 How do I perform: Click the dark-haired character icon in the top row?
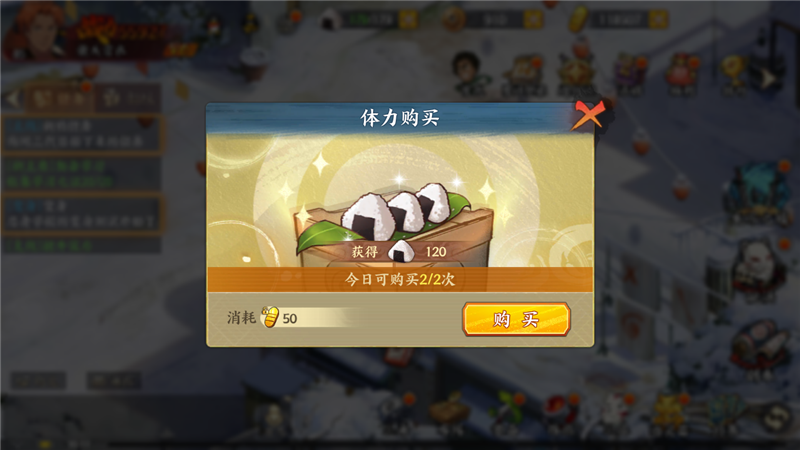pyautogui.click(x=468, y=72)
